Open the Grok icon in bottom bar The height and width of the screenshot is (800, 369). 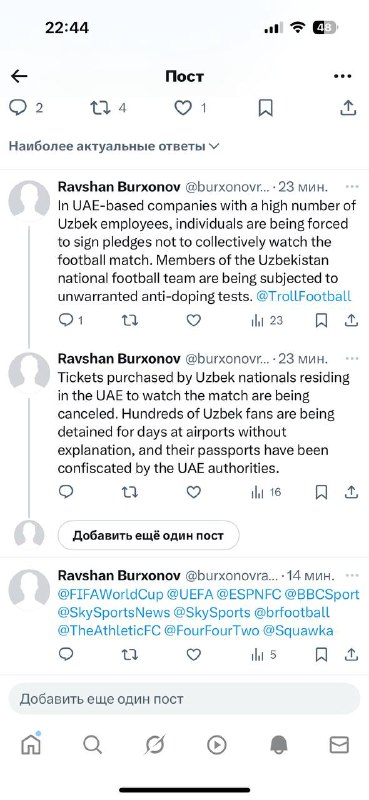155,745
